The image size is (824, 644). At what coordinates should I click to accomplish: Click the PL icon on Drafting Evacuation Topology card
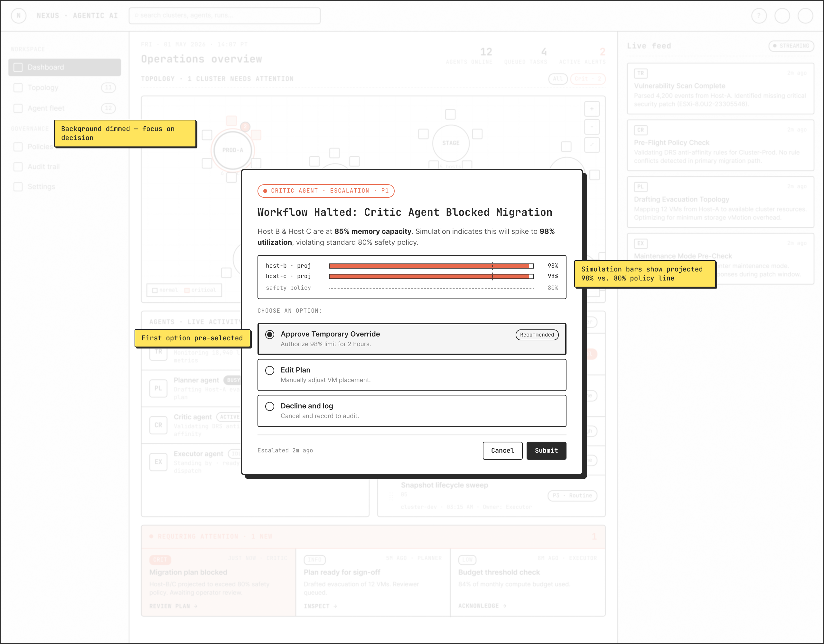[x=641, y=187]
